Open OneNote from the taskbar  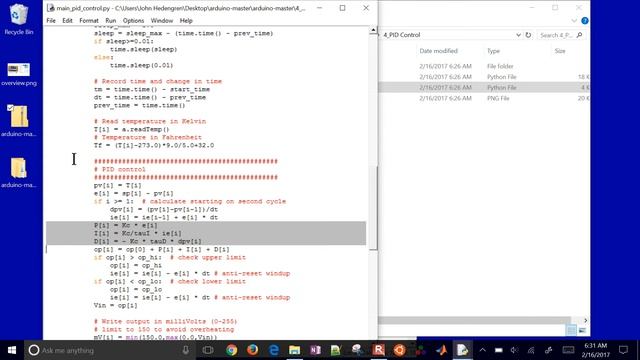(x=316, y=350)
